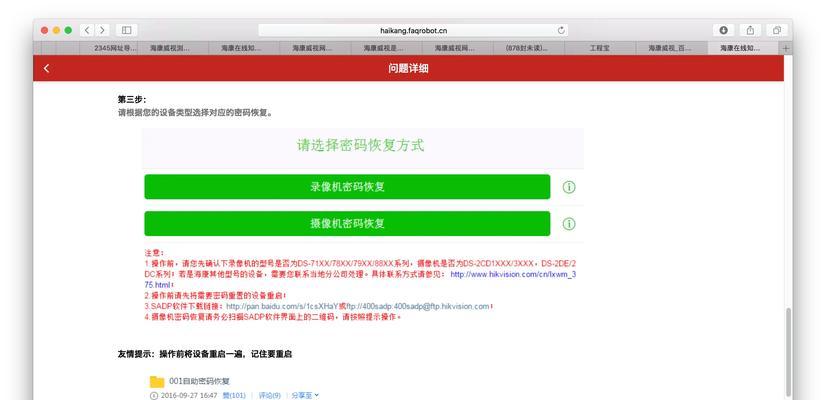The height and width of the screenshot is (400, 826).
Task: Click the address bar showing haikang.faqrobot.cn
Action: point(413,31)
